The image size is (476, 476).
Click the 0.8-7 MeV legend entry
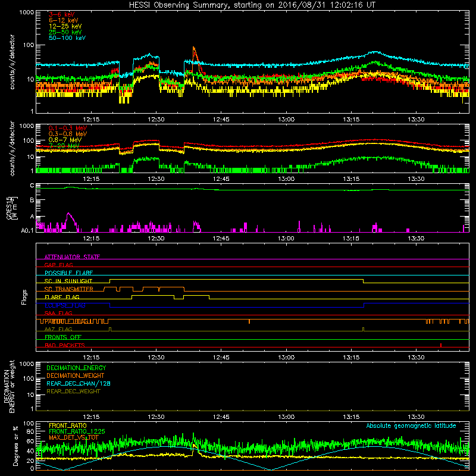(65, 140)
